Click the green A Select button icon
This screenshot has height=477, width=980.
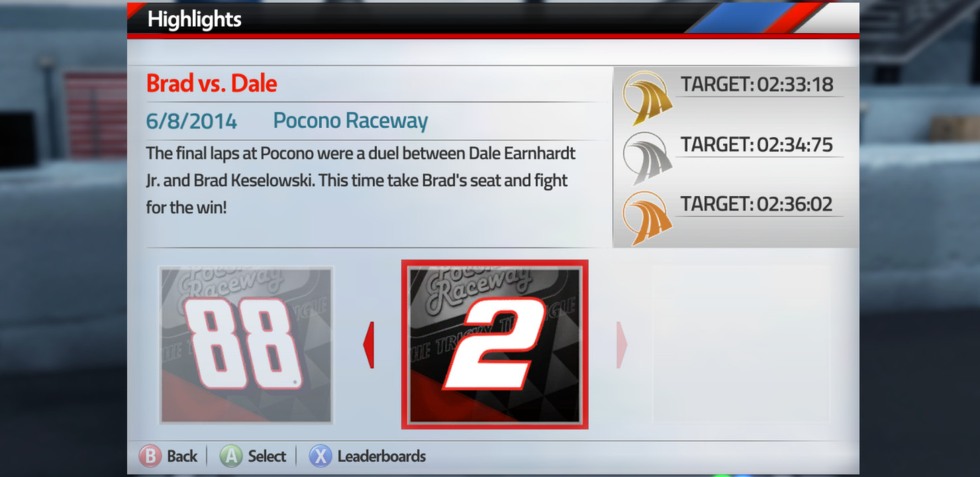pos(230,456)
